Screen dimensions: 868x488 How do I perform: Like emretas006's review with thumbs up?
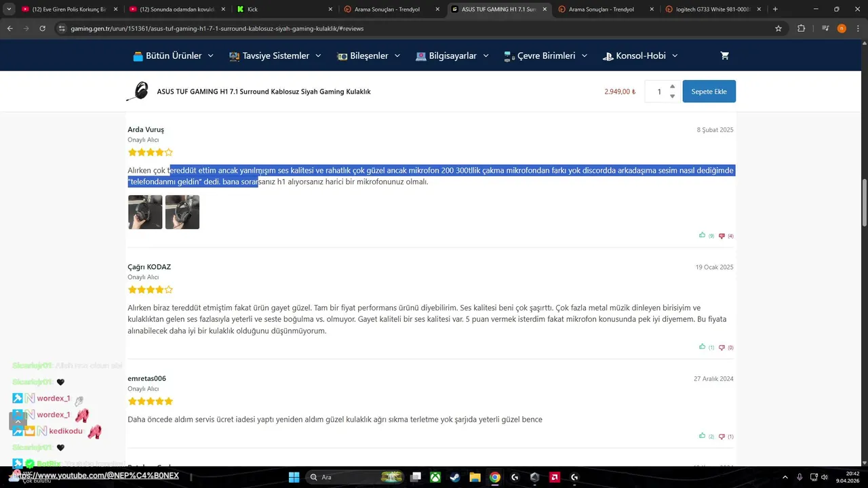pyautogui.click(x=703, y=436)
